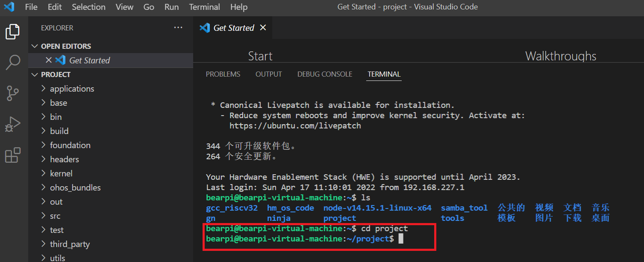
Task: Open the Run menu
Action: click(x=171, y=7)
